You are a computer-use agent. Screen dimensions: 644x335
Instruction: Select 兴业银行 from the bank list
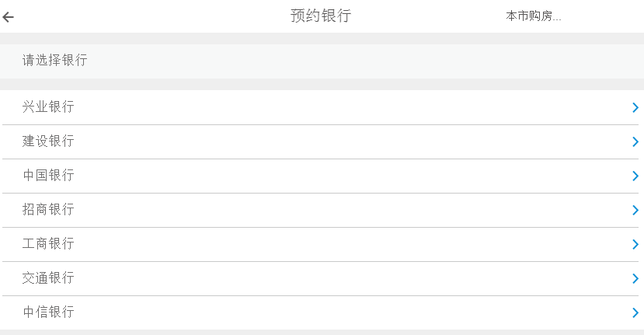(x=48, y=107)
